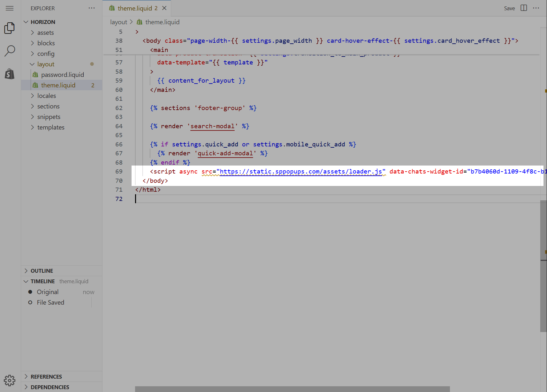
Task: Open editor More Actions ellipsis menu
Action: [536, 8]
